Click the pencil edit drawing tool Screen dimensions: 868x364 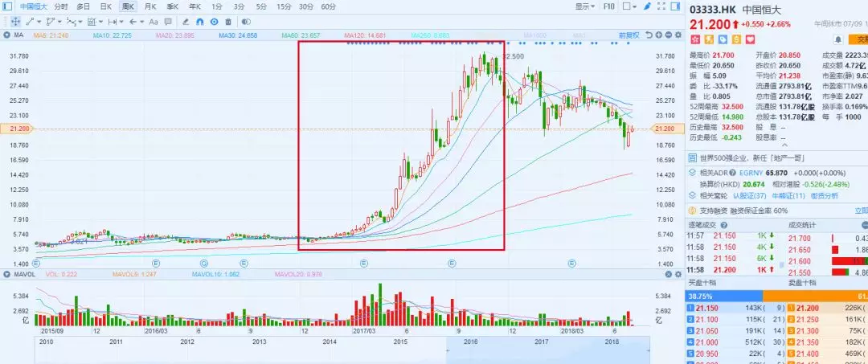186,22
